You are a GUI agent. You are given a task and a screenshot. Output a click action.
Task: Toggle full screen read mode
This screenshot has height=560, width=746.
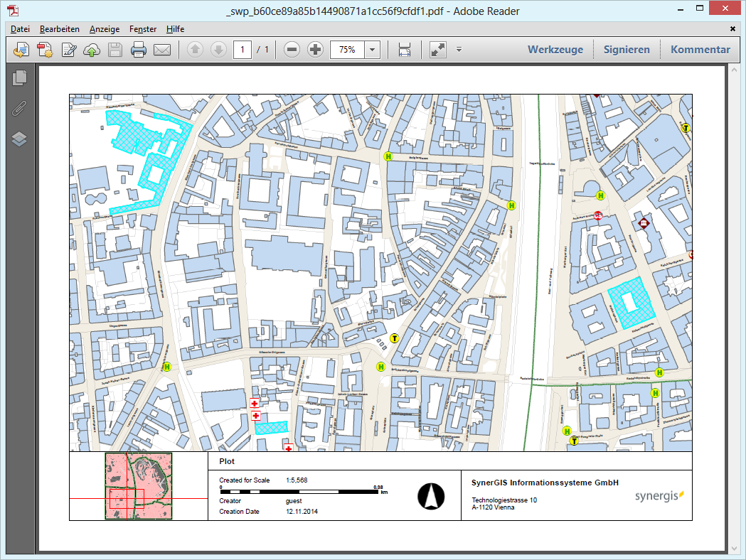click(x=438, y=50)
